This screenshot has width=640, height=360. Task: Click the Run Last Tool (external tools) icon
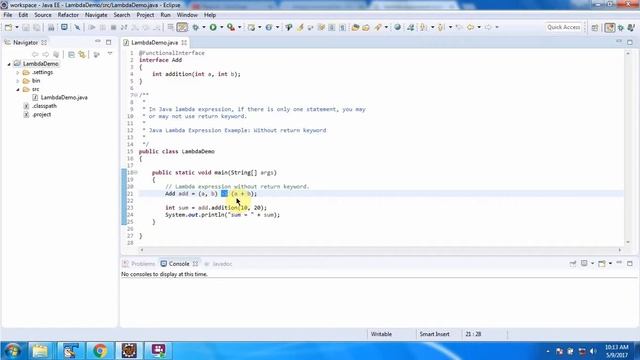tap(231, 27)
